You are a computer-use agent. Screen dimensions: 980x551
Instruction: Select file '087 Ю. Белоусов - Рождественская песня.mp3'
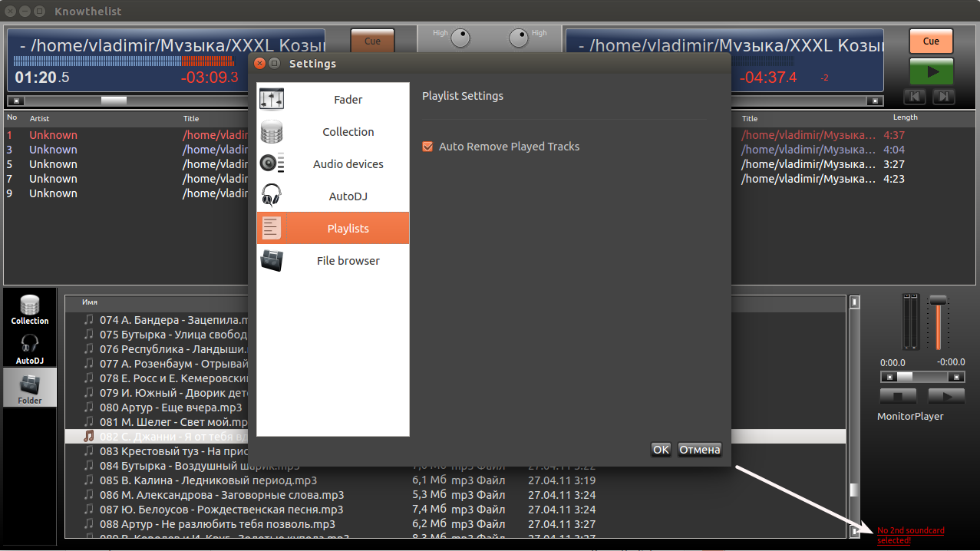tap(221, 510)
